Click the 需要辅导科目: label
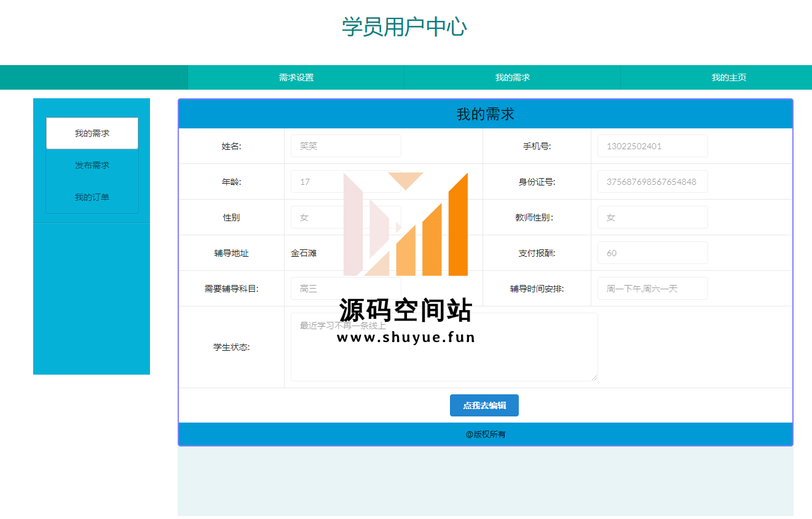This screenshot has height=519, width=812. tap(232, 289)
